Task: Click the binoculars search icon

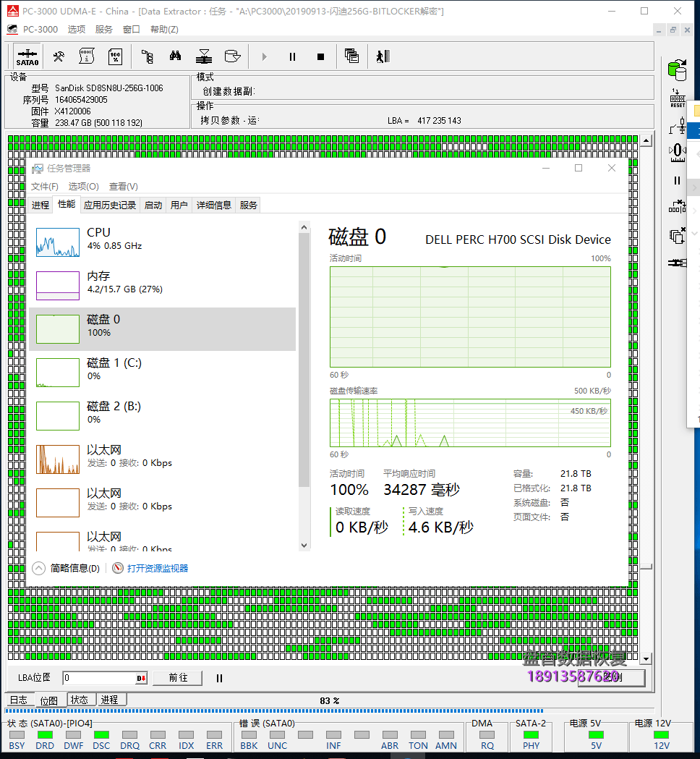Action: coord(175,56)
